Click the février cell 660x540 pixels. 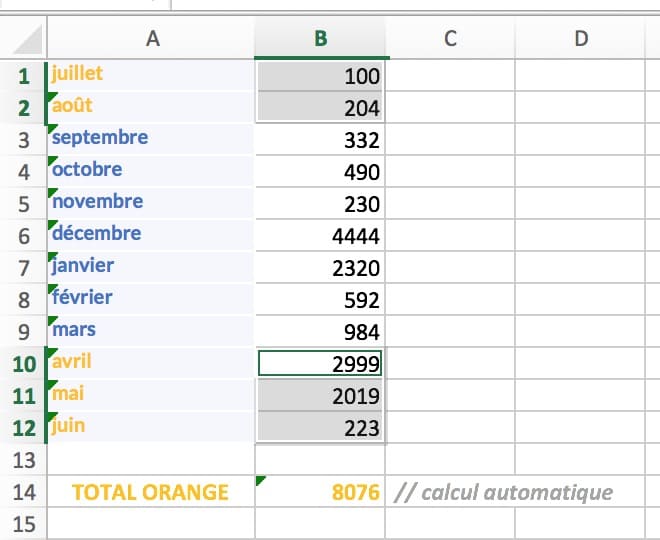point(150,299)
